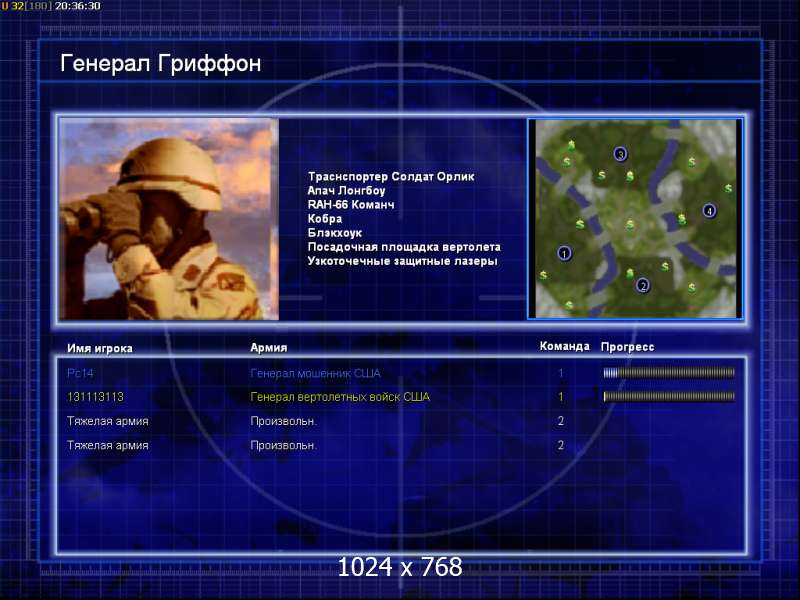Click start position marker 4 on the minimap
The height and width of the screenshot is (600, 800).
[709, 210]
